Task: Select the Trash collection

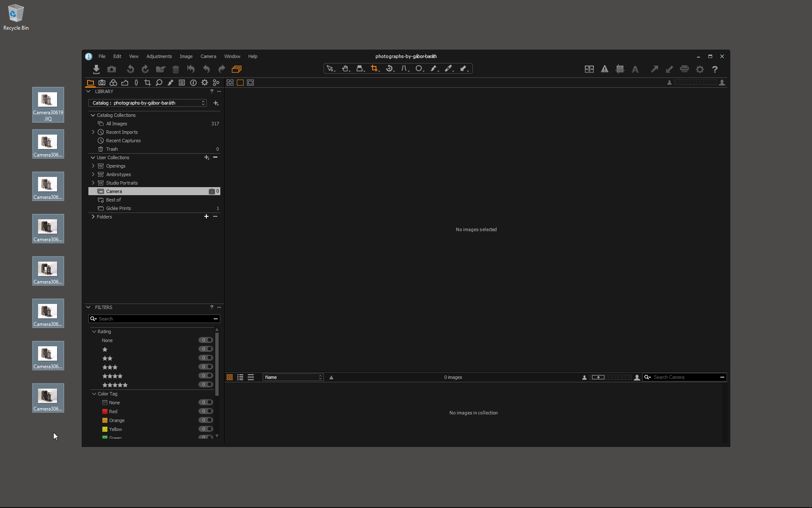Action: [x=154, y=149]
